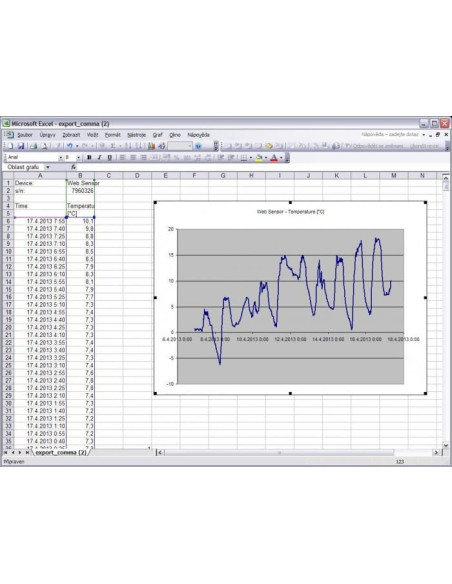Select column D header
This screenshot has height=584, width=452.
point(137,175)
